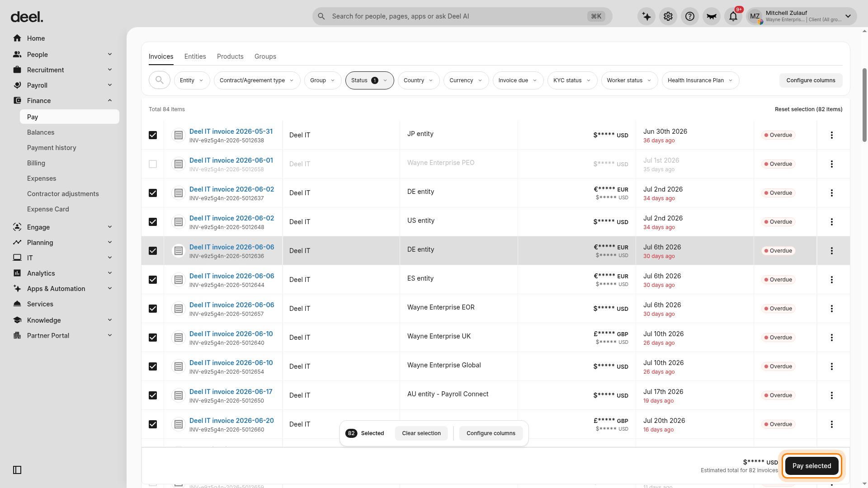Open Contract/Agreement type filter dropdown

[257, 80]
